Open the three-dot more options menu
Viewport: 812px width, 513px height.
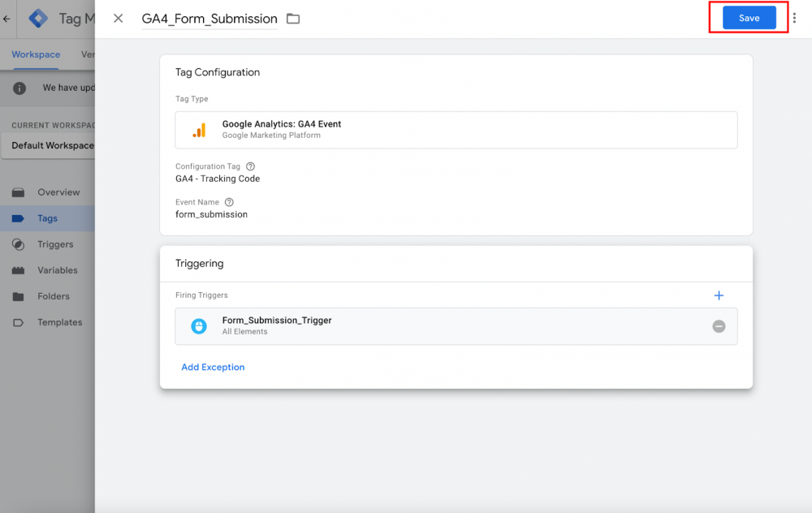tap(794, 18)
